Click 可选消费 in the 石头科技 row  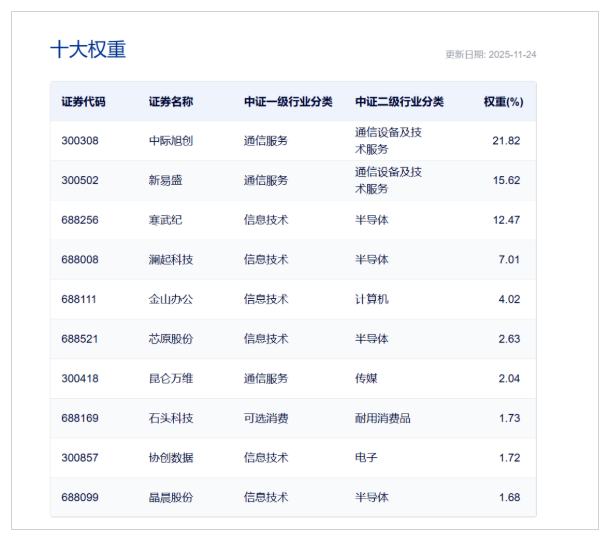coord(266,418)
